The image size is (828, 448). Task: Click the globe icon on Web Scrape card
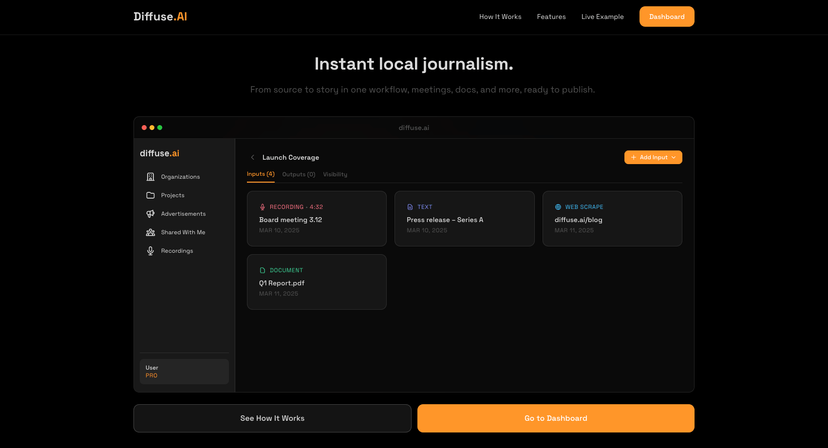click(x=558, y=207)
